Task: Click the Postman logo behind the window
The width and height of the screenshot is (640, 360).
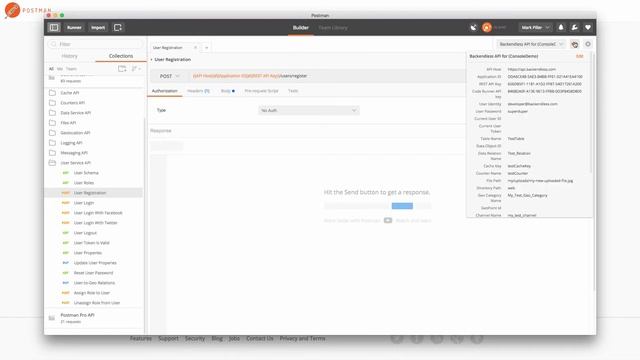Action: [x=28, y=10]
